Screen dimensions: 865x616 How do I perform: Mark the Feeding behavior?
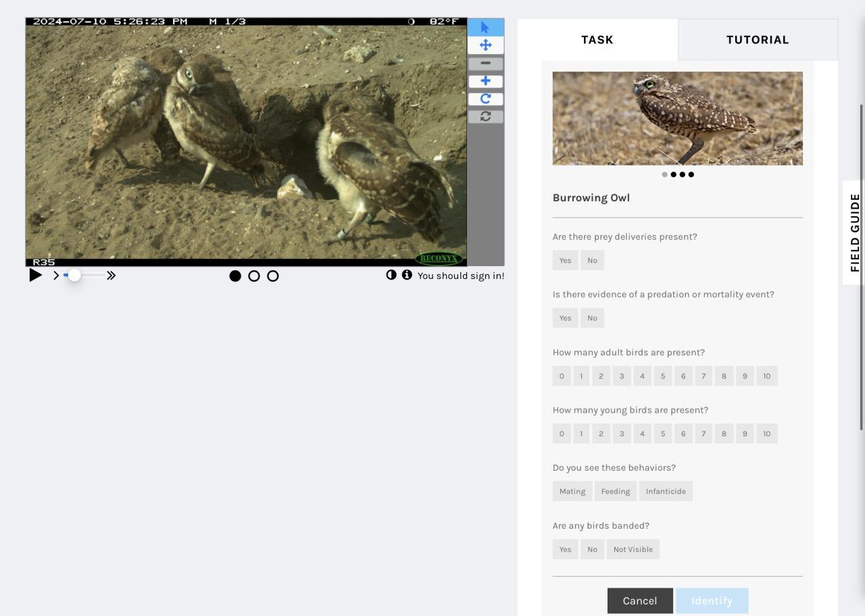[x=616, y=491]
